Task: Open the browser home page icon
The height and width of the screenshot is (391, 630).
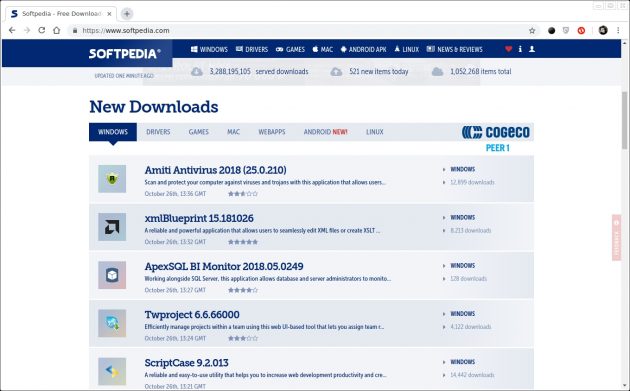Action: [57, 30]
